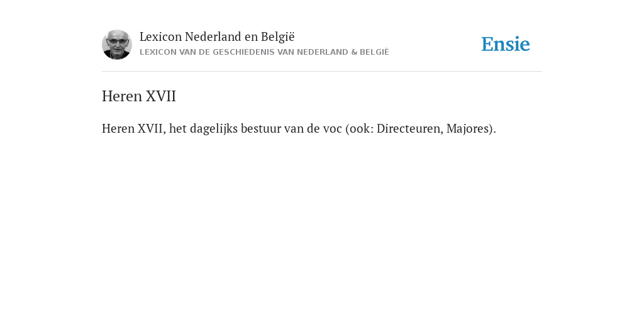Click the author's round profile photo
Image resolution: width=644 pixels, height=322 pixels.
(117, 45)
